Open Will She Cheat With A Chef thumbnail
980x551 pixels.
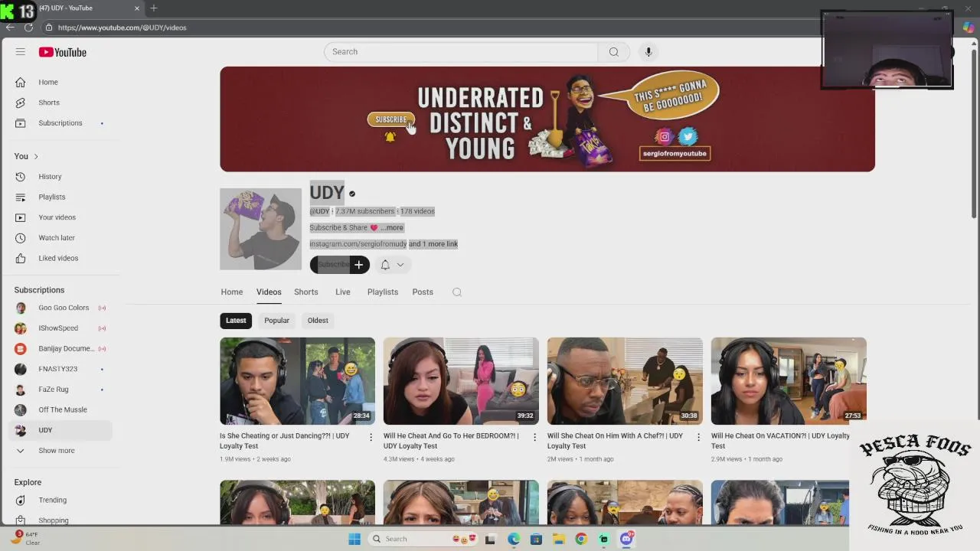[625, 381]
